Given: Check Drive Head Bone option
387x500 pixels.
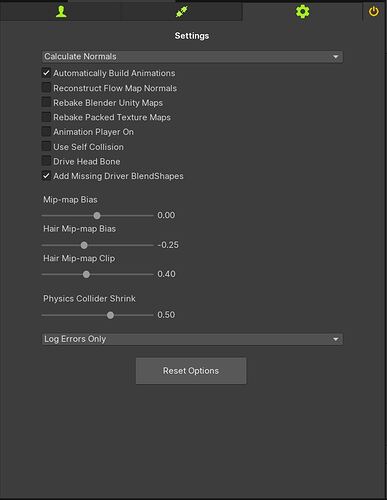Looking at the screenshot, I should tap(46, 161).
